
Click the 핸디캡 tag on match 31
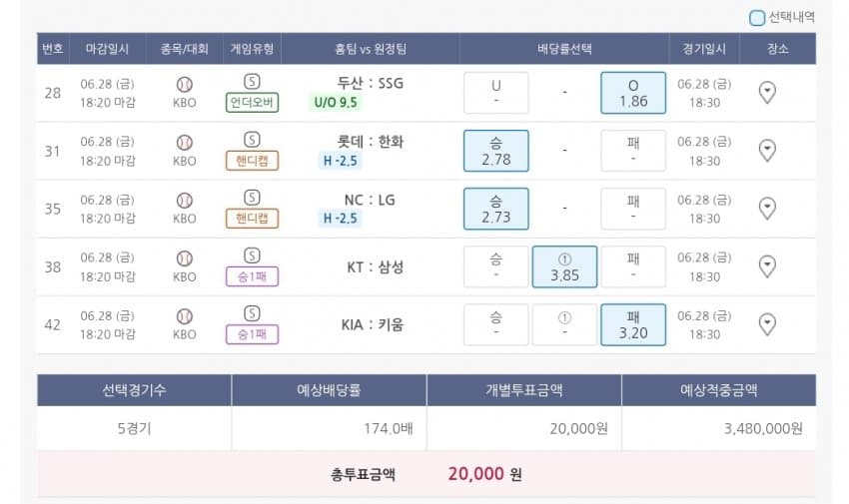pyautogui.click(x=253, y=161)
